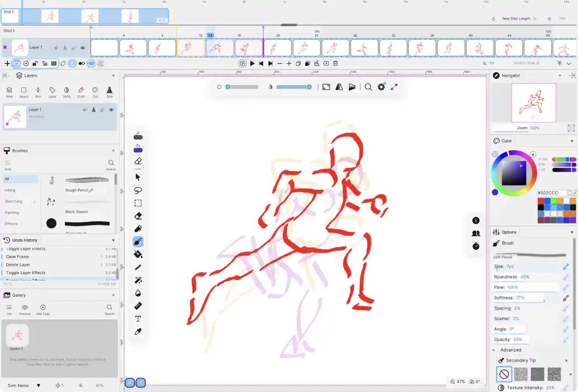Select the Blur drop tool
This screenshot has width=578, height=392.
tap(138, 293)
